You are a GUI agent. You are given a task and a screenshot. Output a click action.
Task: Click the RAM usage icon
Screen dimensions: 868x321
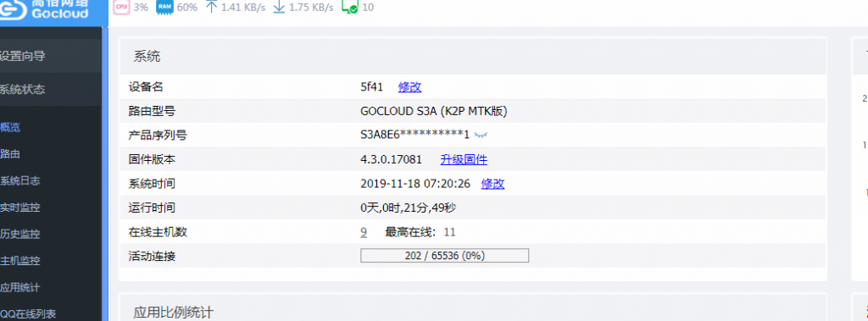164,7
